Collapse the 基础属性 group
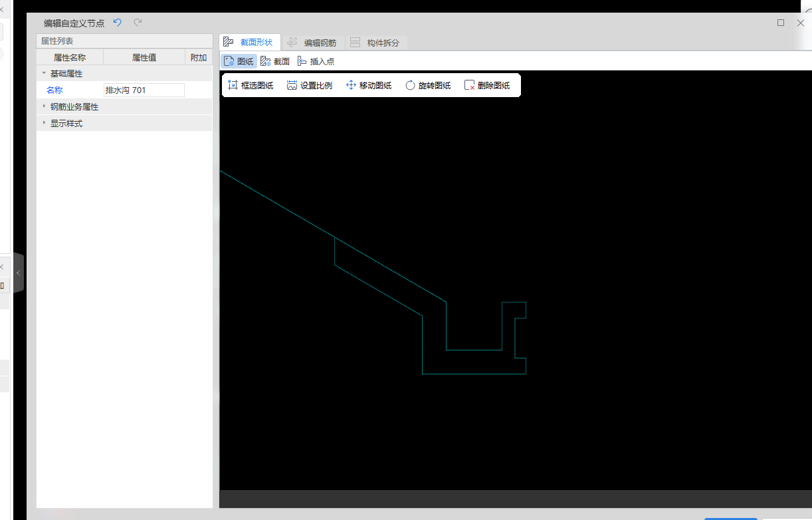812x520 pixels. [x=44, y=74]
